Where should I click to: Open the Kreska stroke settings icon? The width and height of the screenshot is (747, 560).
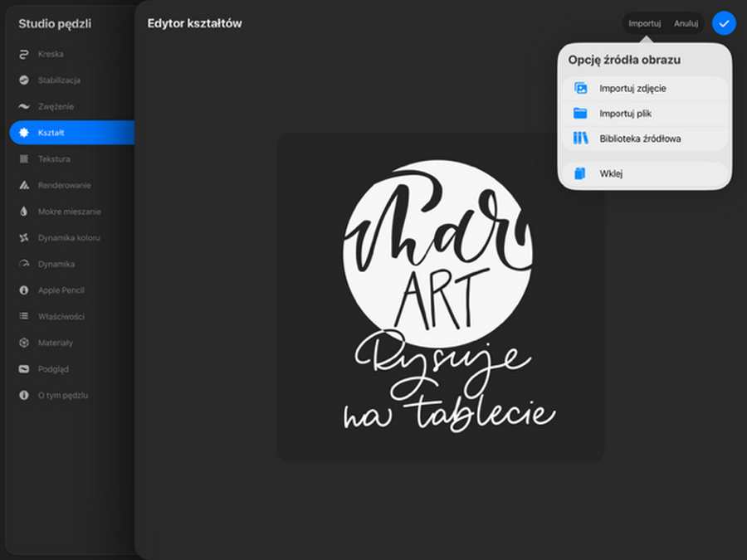click(x=24, y=54)
